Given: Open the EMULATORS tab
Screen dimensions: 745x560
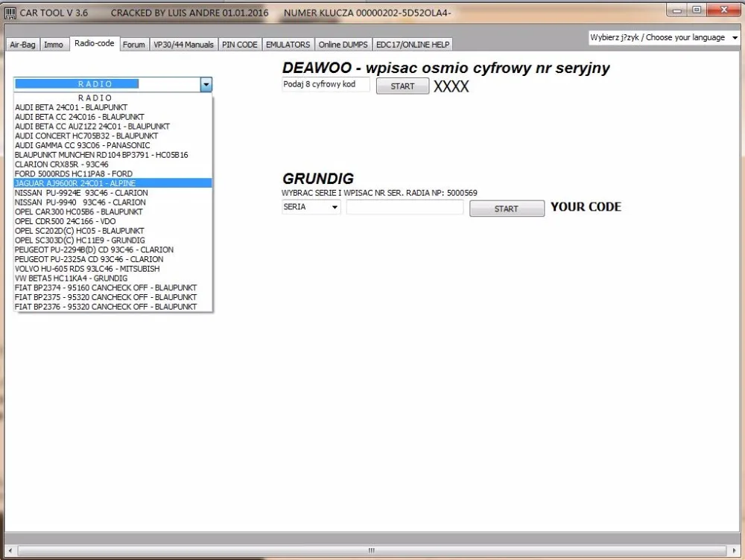Looking at the screenshot, I should click(x=288, y=45).
